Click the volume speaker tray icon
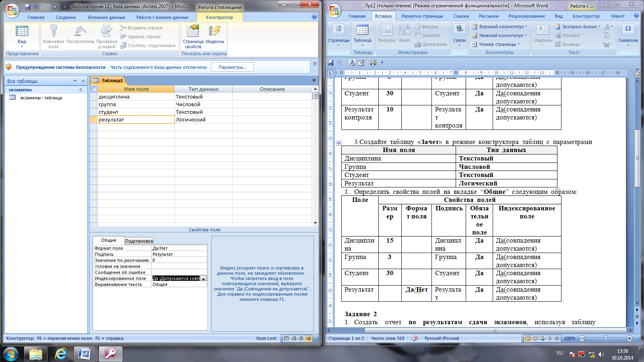The height and width of the screenshot is (362, 644). (601, 354)
